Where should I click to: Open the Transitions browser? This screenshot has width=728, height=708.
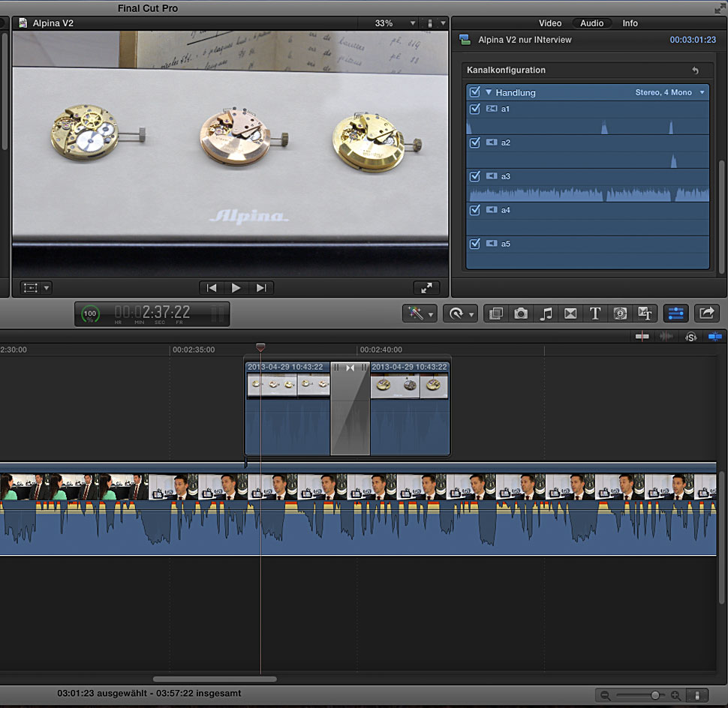point(570,313)
